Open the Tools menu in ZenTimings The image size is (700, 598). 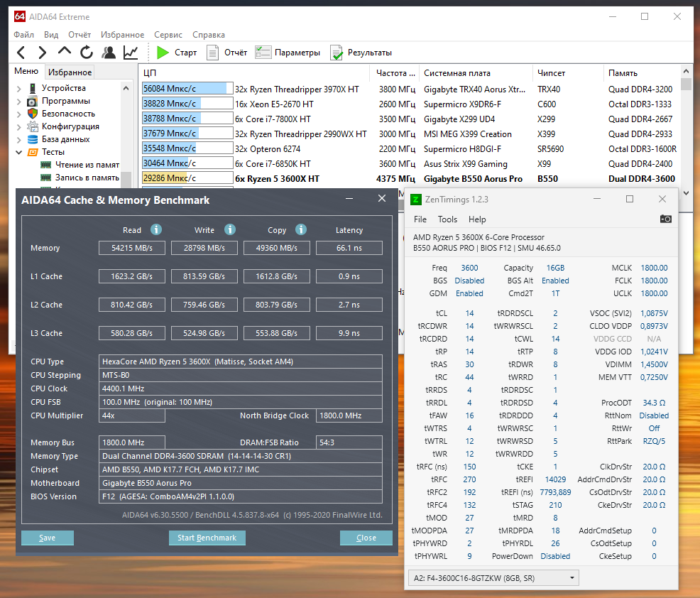point(447,219)
